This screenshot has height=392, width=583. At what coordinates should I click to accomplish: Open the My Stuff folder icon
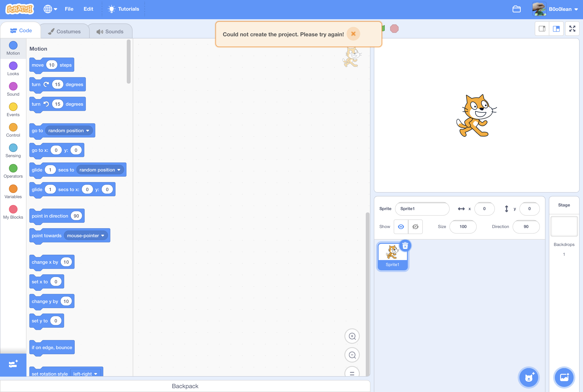(516, 9)
